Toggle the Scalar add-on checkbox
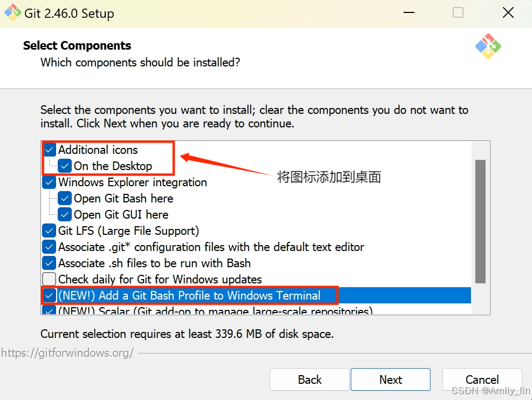 pos(49,310)
